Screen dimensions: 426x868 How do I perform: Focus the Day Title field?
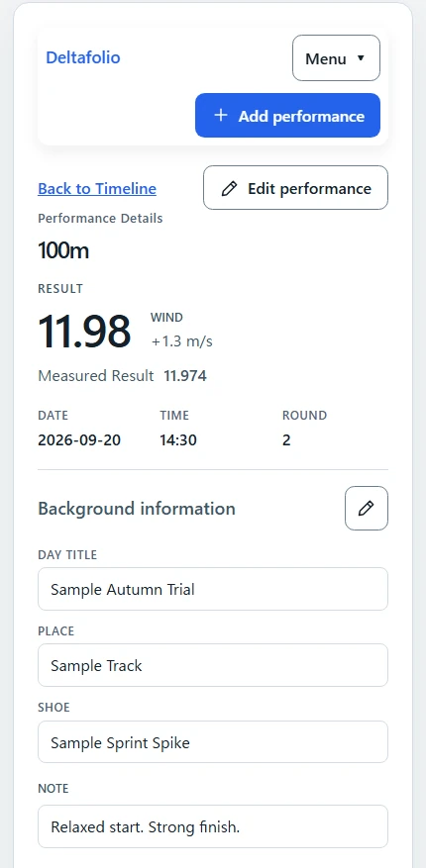click(213, 589)
